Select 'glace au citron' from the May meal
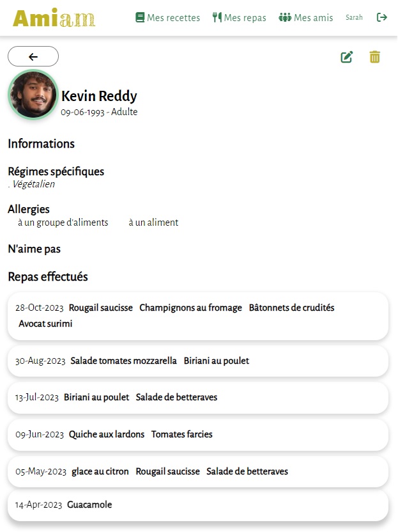 click(x=100, y=471)
